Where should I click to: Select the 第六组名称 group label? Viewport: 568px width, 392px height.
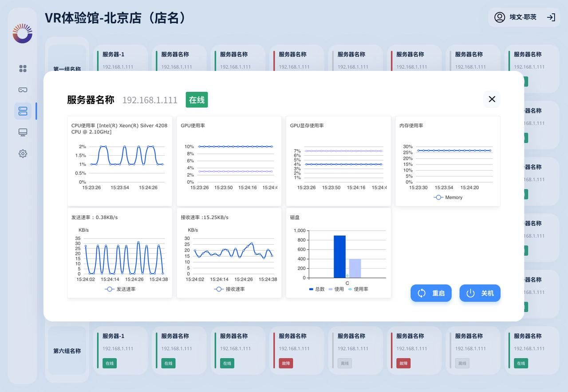click(x=67, y=351)
